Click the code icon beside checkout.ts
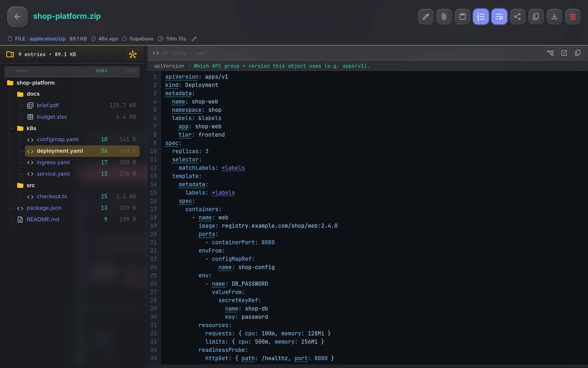 (x=30, y=197)
